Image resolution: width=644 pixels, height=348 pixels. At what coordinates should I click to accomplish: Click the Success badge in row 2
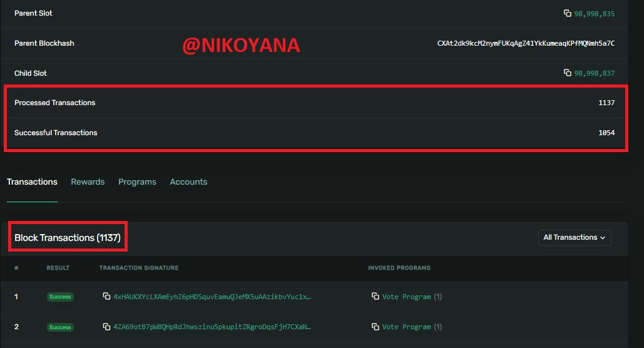coord(60,327)
